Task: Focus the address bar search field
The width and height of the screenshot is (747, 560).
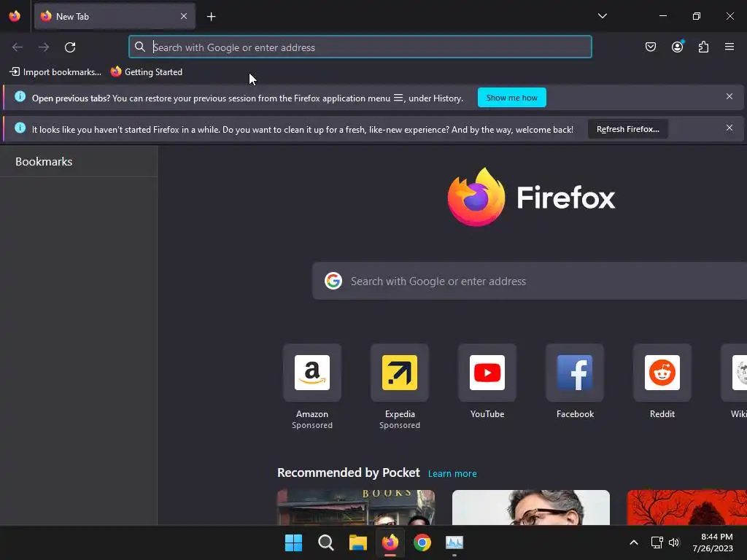Action: (x=360, y=47)
